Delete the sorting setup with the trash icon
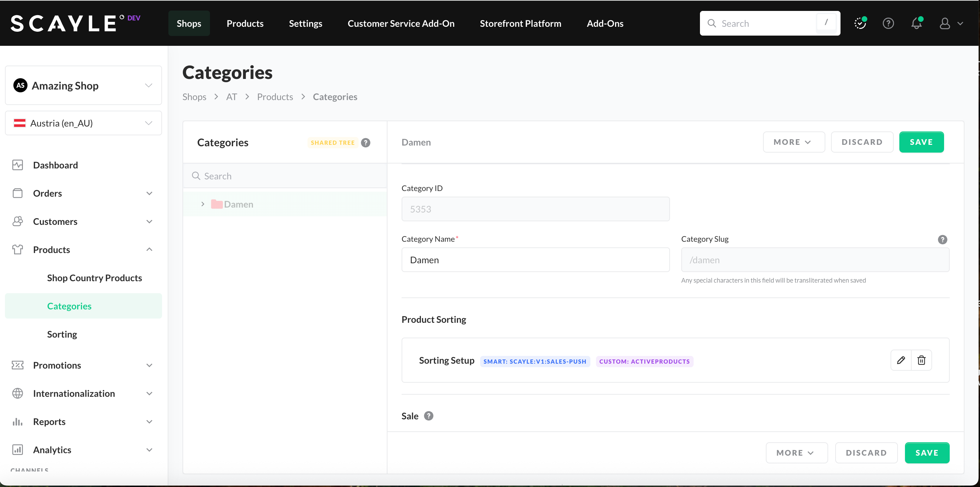 click(x=921, y=360)
